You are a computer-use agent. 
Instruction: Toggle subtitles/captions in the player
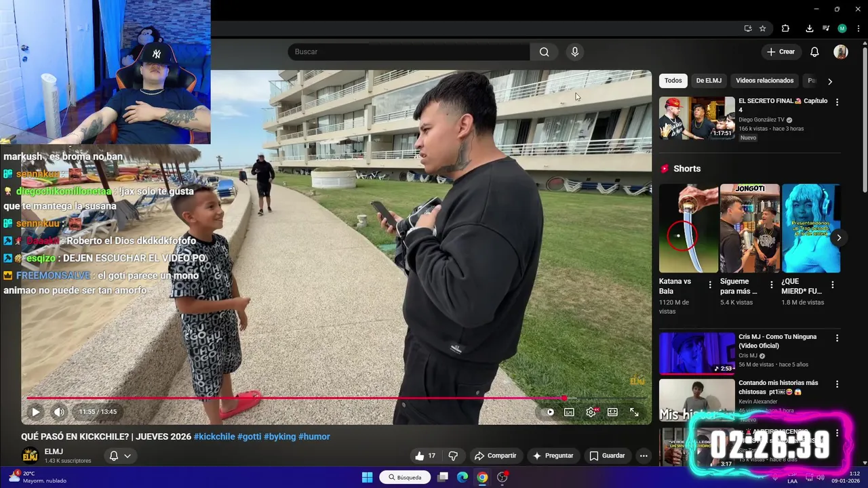[x=570, y=412]
